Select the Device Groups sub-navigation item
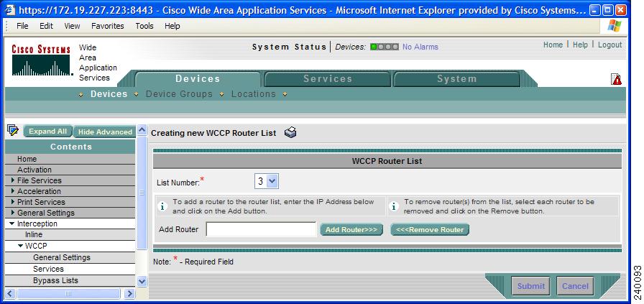The width and height of the screenshot is (644, 304). 179,94
